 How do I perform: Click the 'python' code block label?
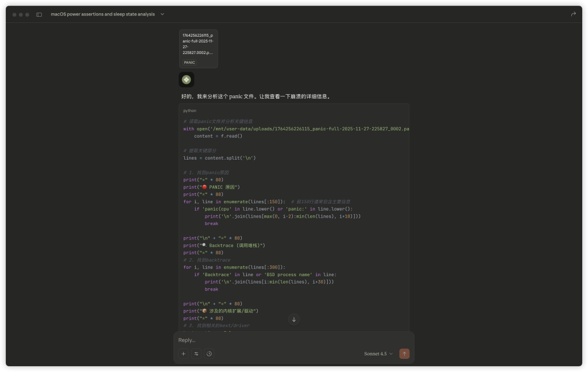point(189,111)
